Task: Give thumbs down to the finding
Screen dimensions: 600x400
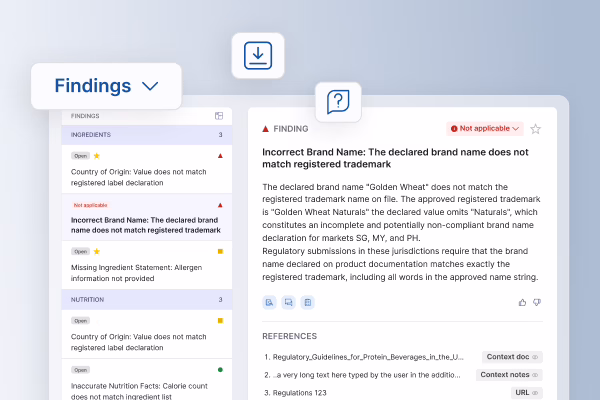Action: 537,302
